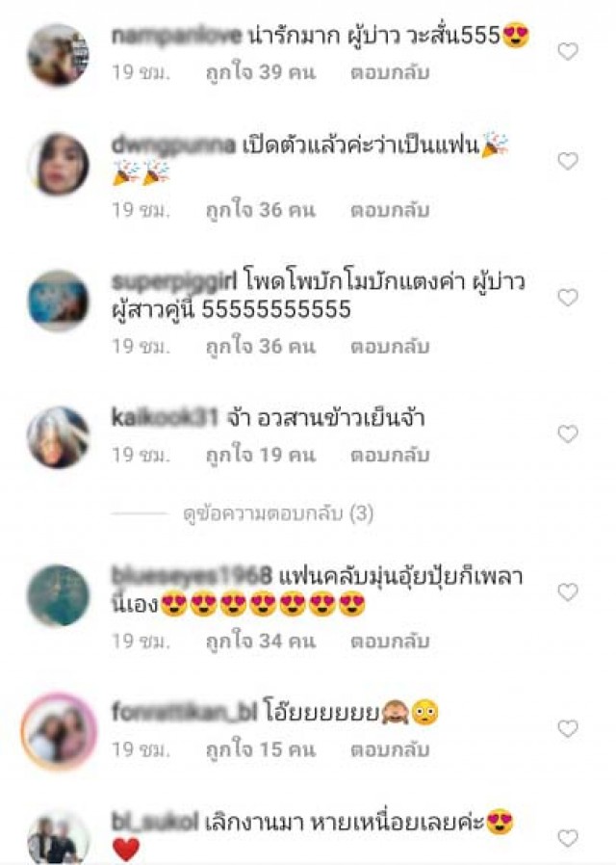616x865 pixels.
Task: Like the comment ending with 'วะสั่น555'
Action: click(568, 52)
